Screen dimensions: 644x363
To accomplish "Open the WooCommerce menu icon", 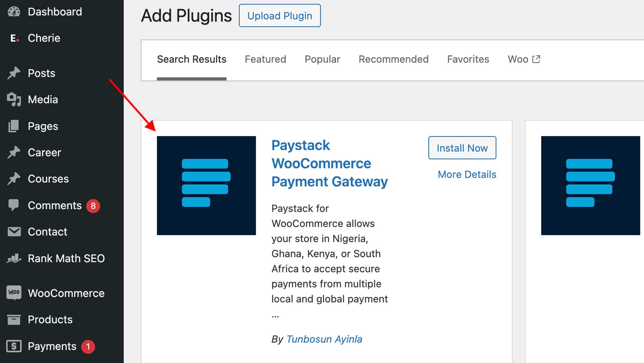I will 14,293.
